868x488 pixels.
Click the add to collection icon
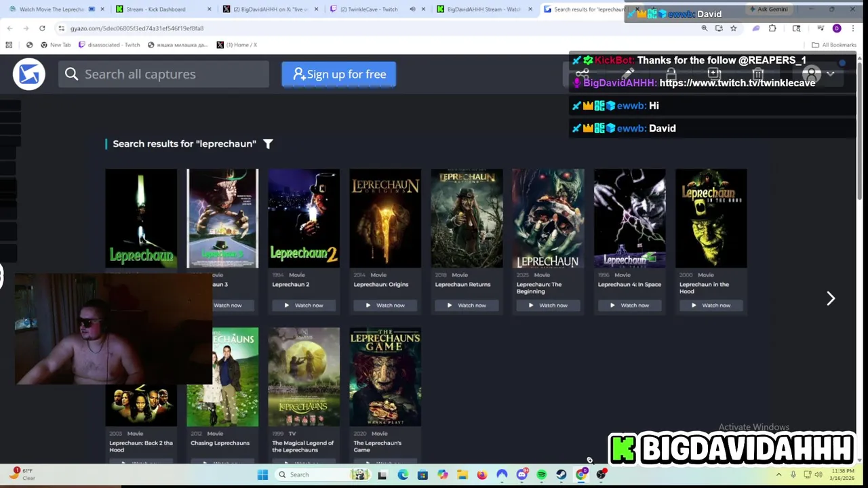pos(714,75)
